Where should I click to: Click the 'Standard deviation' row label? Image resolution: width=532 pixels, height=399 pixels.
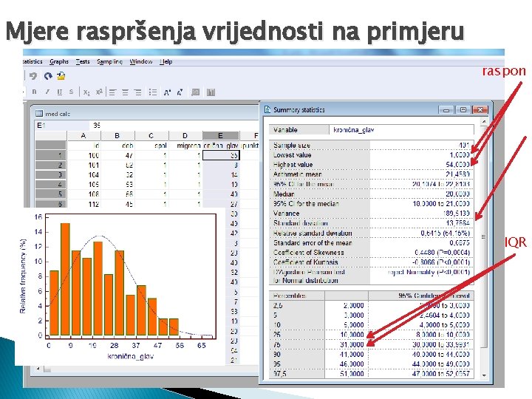click(x=300, y=223)
